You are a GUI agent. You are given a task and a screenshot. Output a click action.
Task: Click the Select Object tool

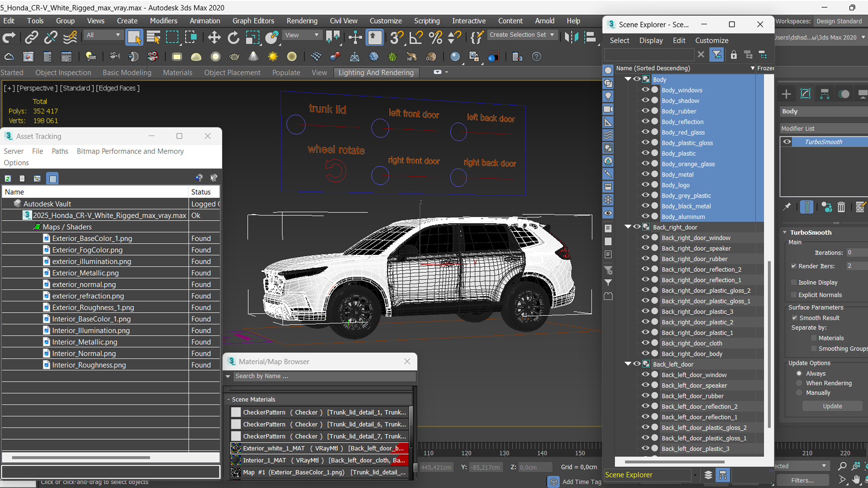134,38
